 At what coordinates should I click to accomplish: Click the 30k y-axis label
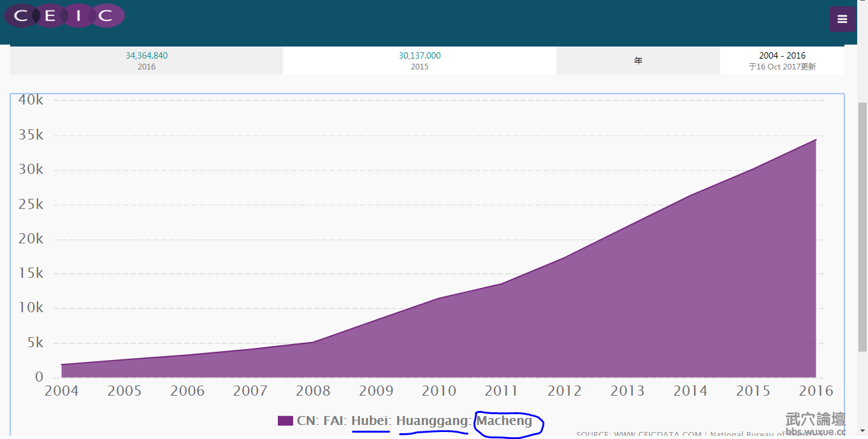point(31,169)
